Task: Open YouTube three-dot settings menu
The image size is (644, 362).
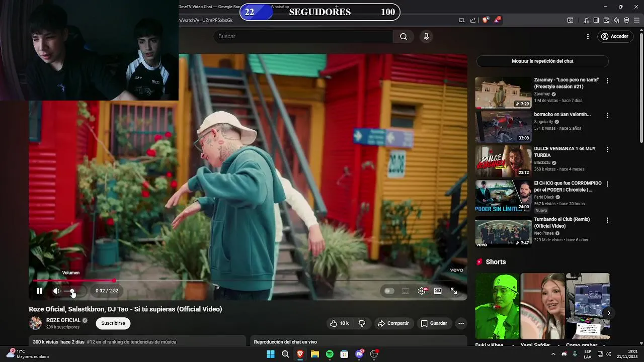Action: tap(588, 36)
